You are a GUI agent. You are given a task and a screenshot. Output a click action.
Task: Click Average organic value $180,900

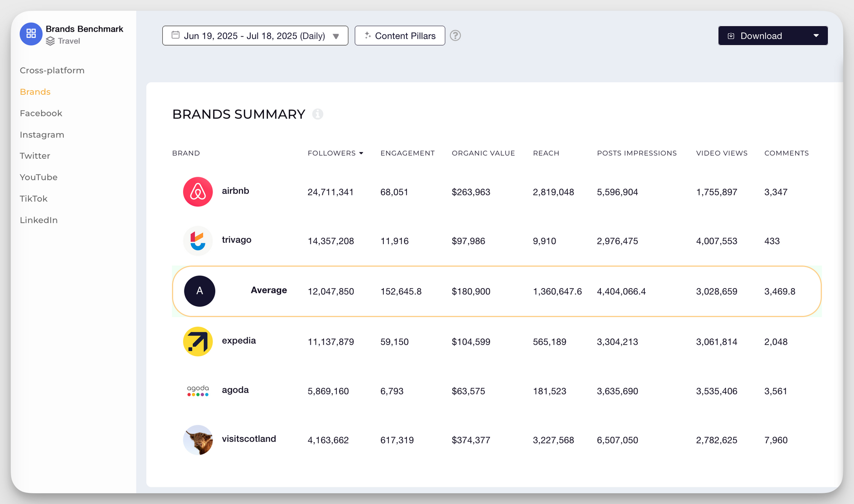click(x=471, y=291)
